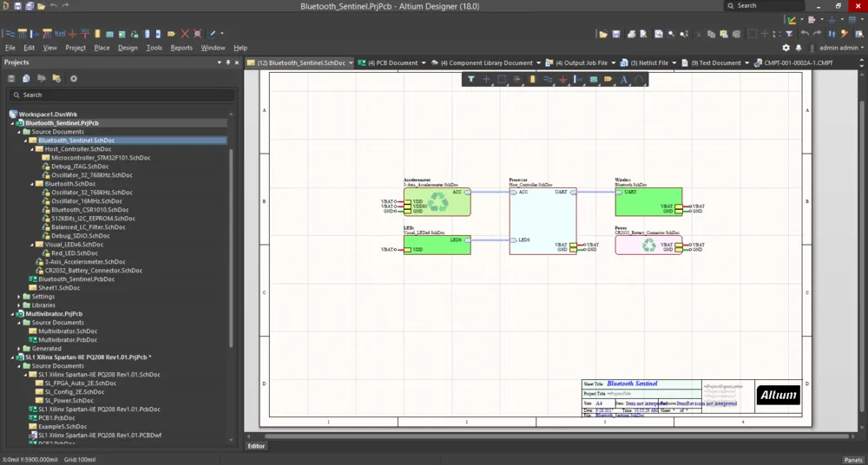Pin the Projects panel

point(228,62)
